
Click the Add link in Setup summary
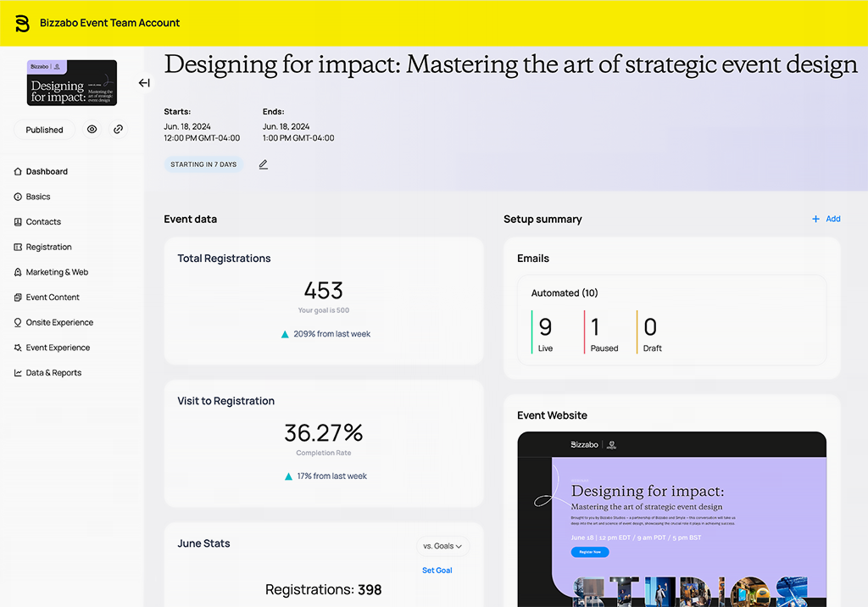click(833, 219)
